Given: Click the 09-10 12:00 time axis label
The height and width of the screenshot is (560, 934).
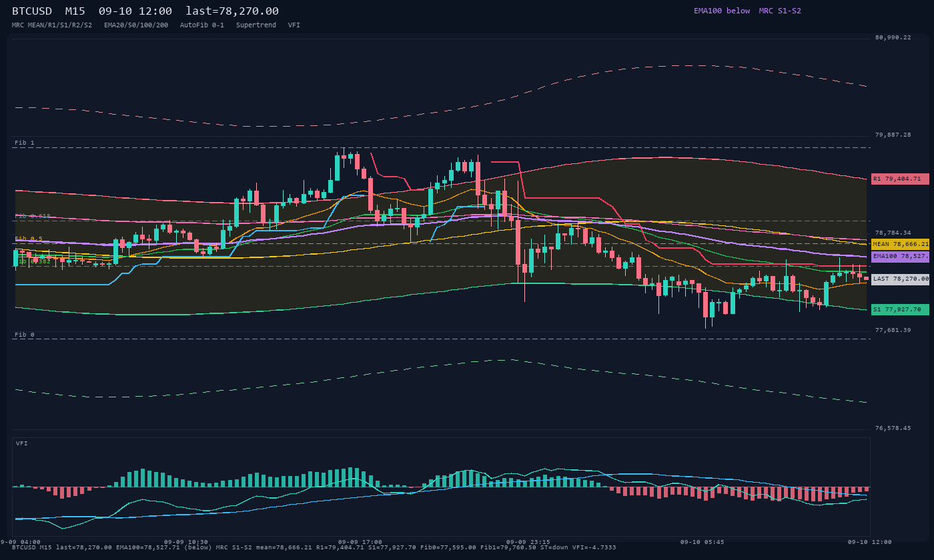Looking at the screenshot, I should pyautogui.click(x=869, y=542).
